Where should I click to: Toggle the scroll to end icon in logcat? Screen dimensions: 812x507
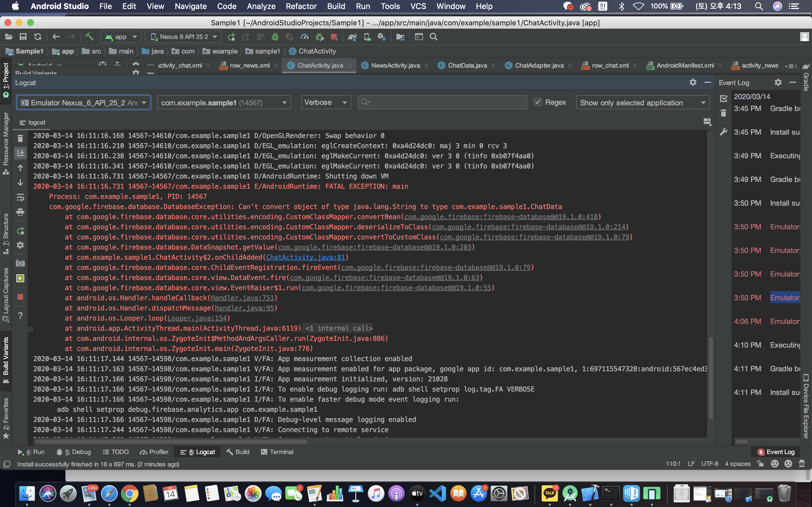tap(20, 153)
